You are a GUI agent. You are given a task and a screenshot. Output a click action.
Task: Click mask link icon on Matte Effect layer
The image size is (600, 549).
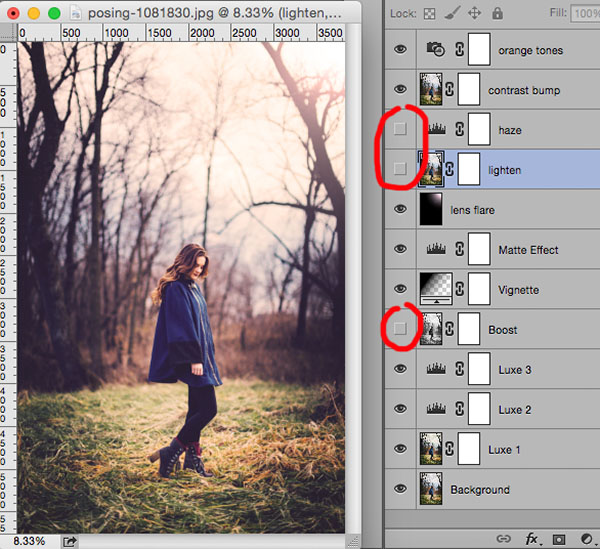(x=460, y=249)
